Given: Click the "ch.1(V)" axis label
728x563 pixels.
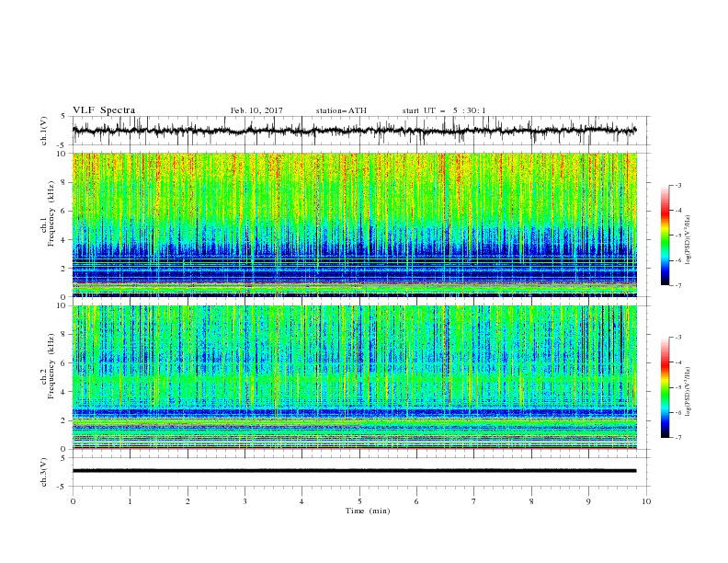Looking at the screenshot, I should (x=44, y=131).
